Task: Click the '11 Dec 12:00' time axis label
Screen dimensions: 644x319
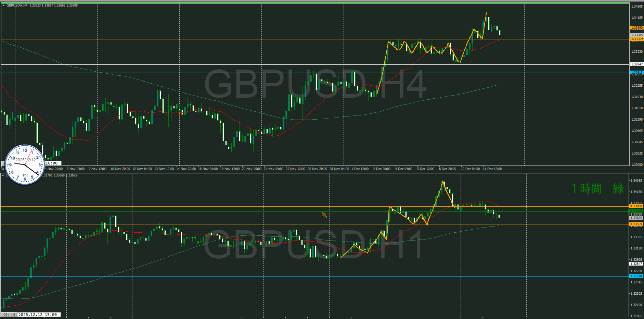Action: pos(492,169)
